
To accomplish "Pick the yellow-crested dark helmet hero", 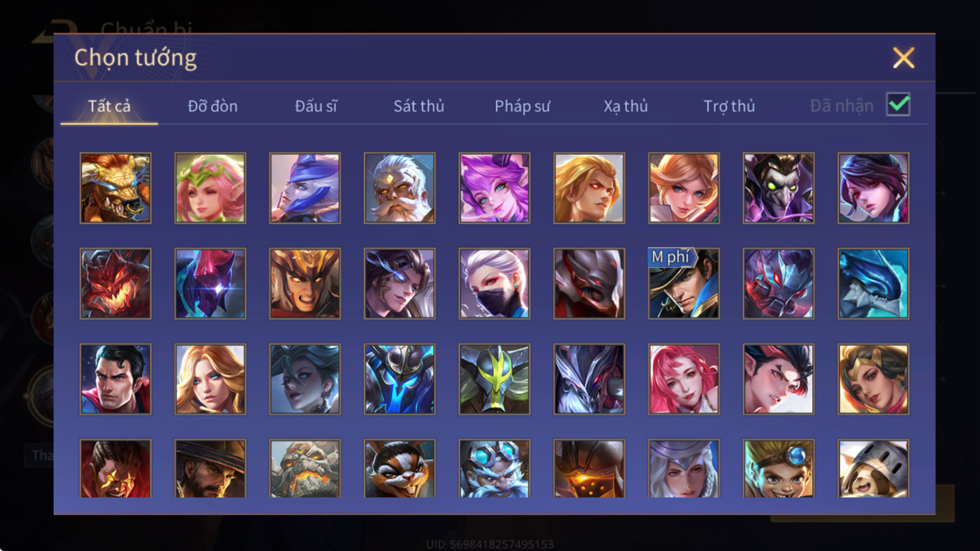I will (494, 379).
